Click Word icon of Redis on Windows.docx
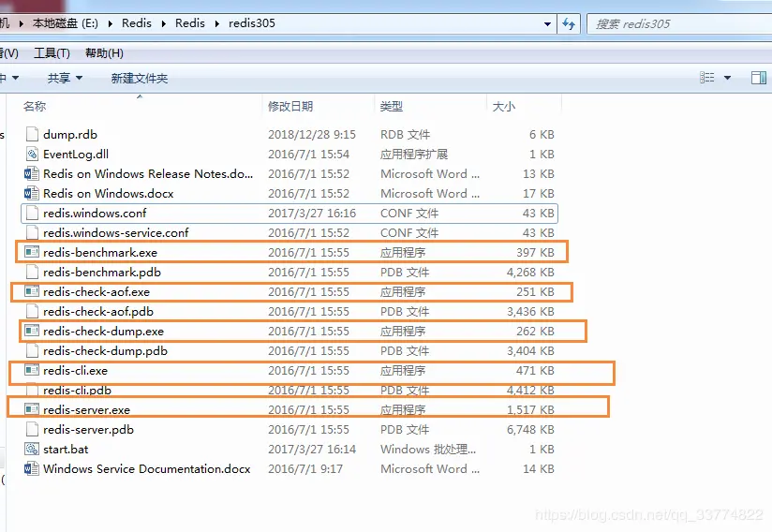The width and height of the screenshot is (772, 532). [x=32, y=193]
